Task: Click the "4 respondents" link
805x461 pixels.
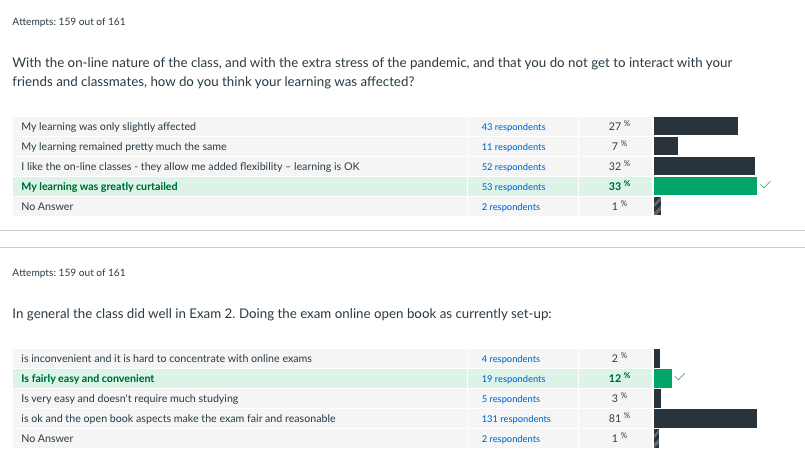Action: click(x=510, y=359)
